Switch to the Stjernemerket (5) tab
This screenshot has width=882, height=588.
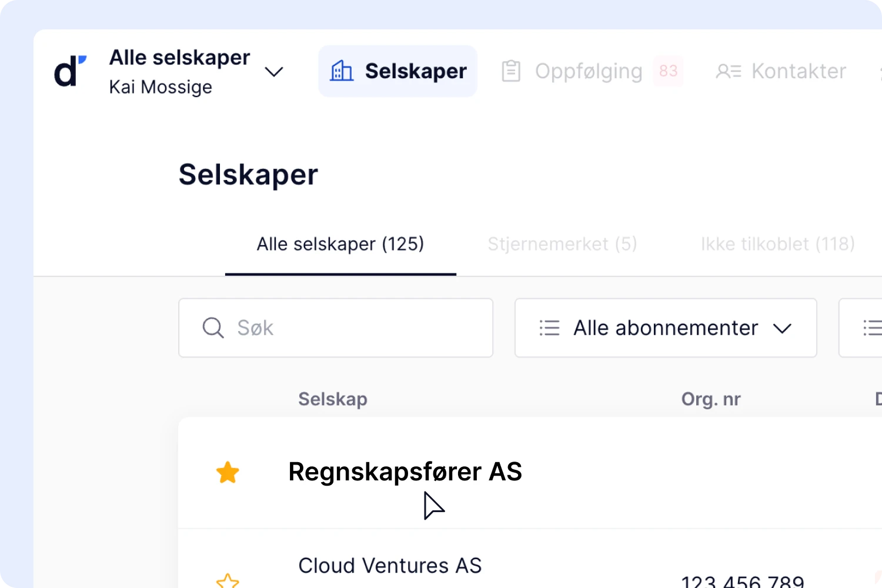point(562,244)
